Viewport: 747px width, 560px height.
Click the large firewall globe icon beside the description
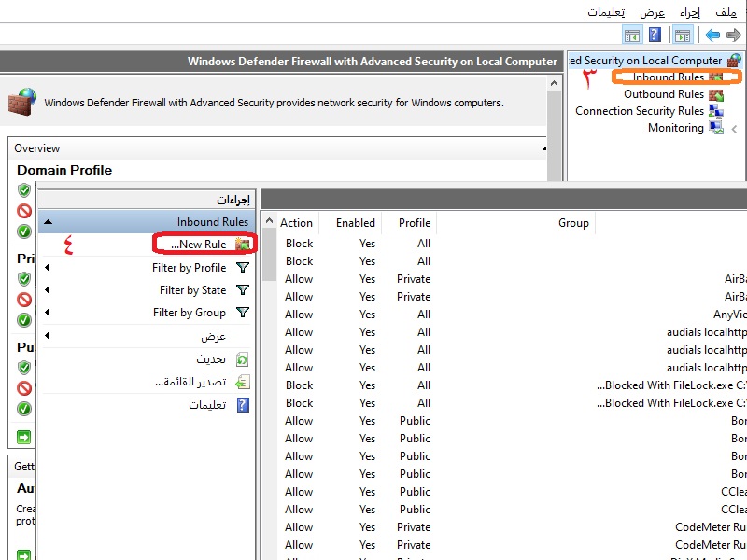tap(22, 102)
